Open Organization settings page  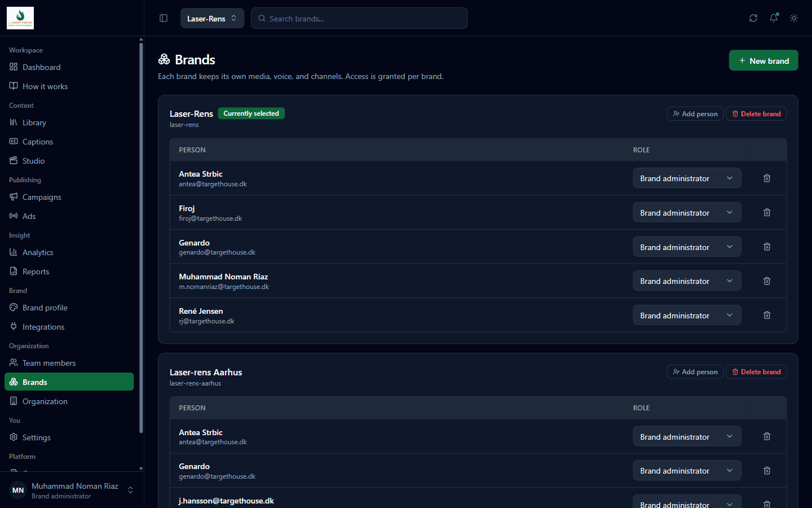pos(69,401)
